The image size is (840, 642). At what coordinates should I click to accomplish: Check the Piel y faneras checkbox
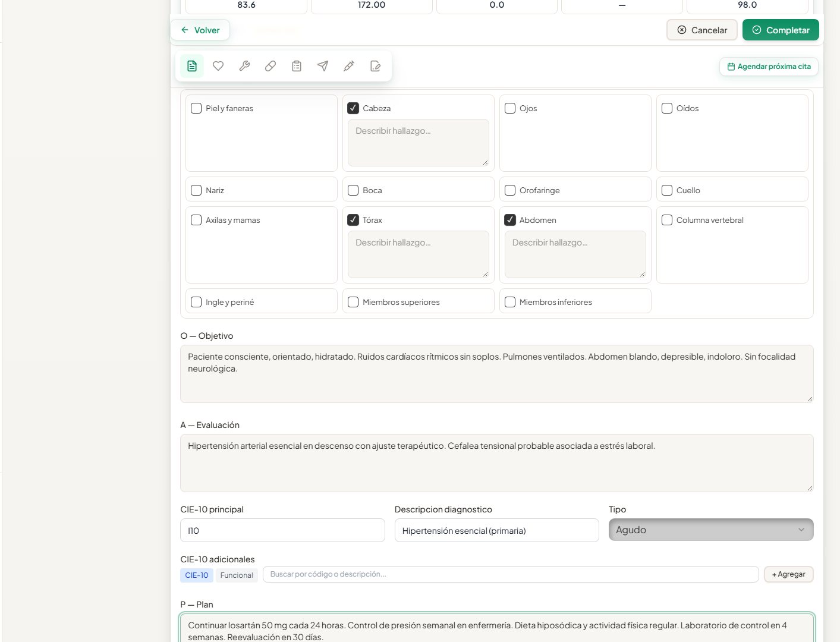[196, 108]
